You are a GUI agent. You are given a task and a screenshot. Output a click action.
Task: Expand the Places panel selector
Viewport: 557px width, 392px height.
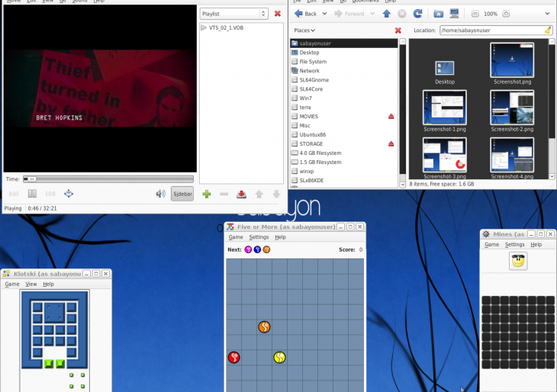(304, 31)
